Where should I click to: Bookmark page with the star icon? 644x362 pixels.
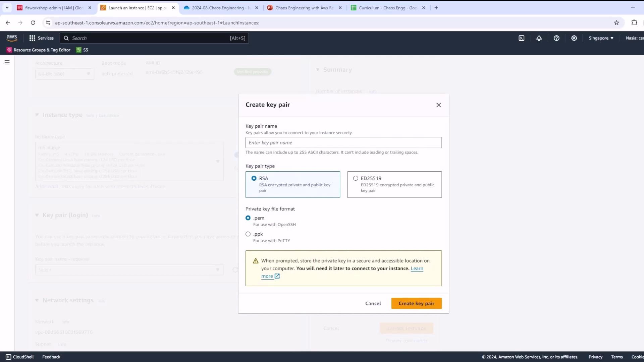[x=616, y=23]
